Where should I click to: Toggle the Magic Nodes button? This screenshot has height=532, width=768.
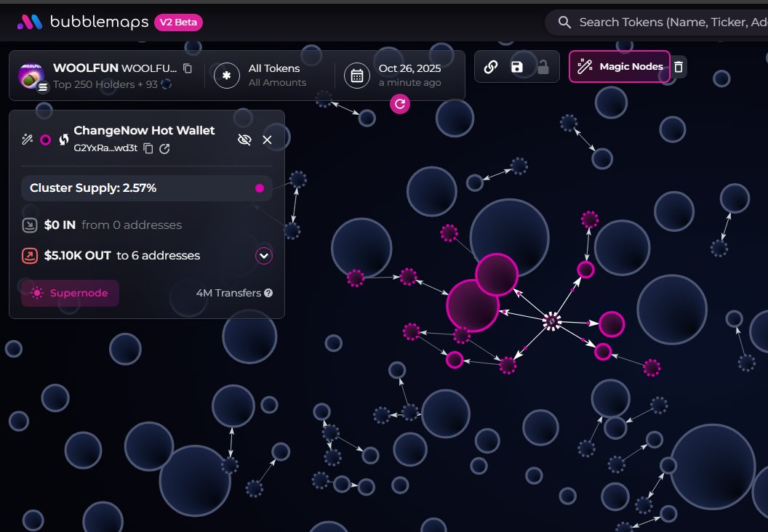[x=620, y=67]
